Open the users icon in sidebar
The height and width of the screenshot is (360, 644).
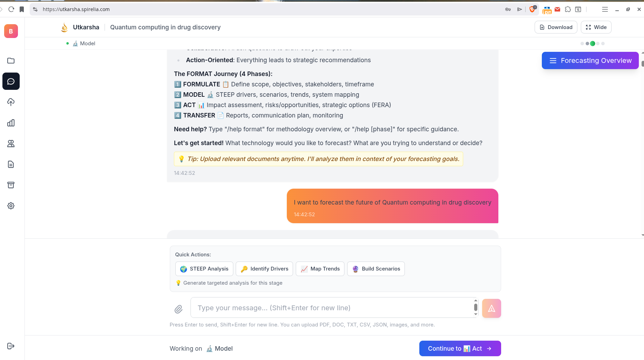(11, 144)
